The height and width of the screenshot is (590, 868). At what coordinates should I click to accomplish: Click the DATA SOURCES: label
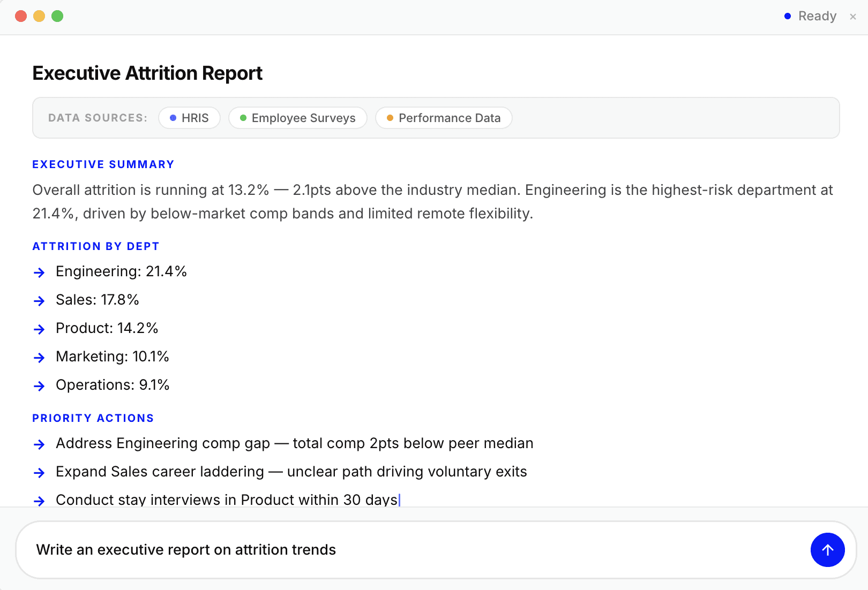(x=98, y=118)
